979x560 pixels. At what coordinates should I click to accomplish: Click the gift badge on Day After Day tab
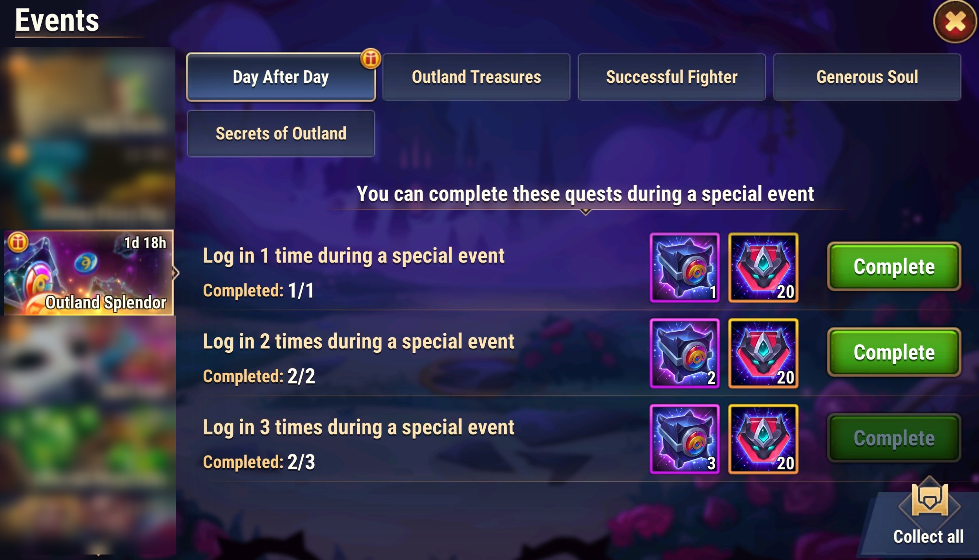pyautogui.click(x=370, y=59)
